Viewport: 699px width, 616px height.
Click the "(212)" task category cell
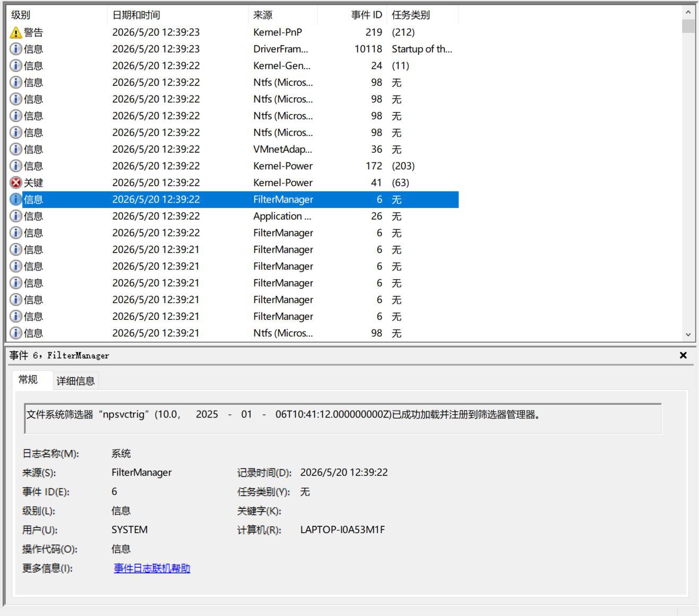coord(403,32)
